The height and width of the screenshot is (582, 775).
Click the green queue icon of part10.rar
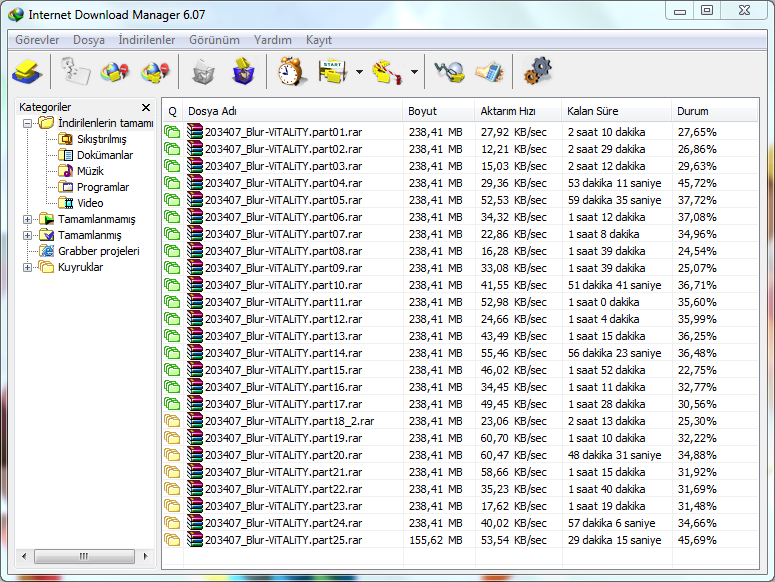coord(172,285)
